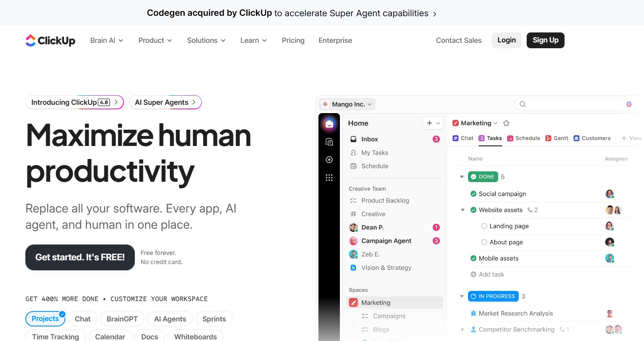Open the Mango Inc. workspace dropdown
644x341 pixels.
click(347, 104)
